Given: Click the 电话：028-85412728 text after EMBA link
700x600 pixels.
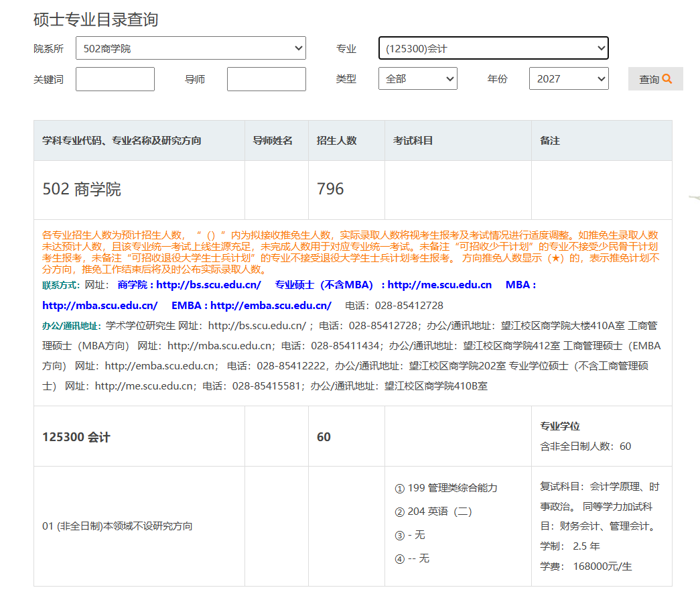Looking at the screenshot, I should click(394, 306).
